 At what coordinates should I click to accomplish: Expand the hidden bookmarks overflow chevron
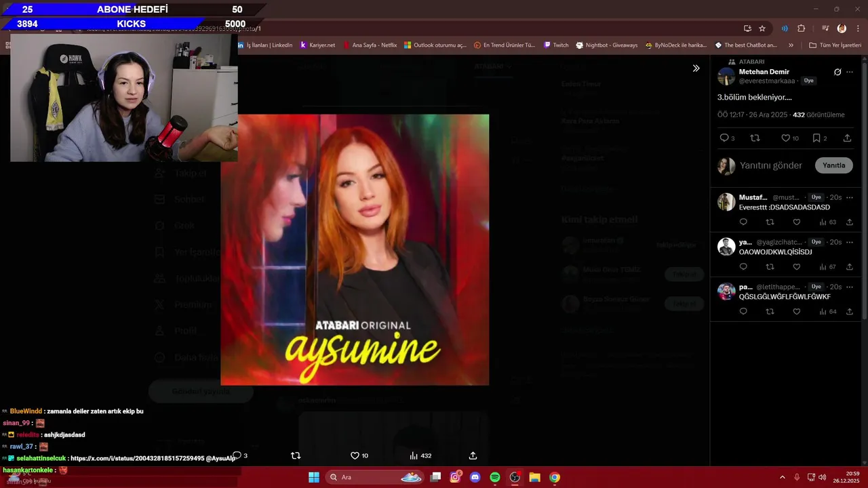pos(791,45)
